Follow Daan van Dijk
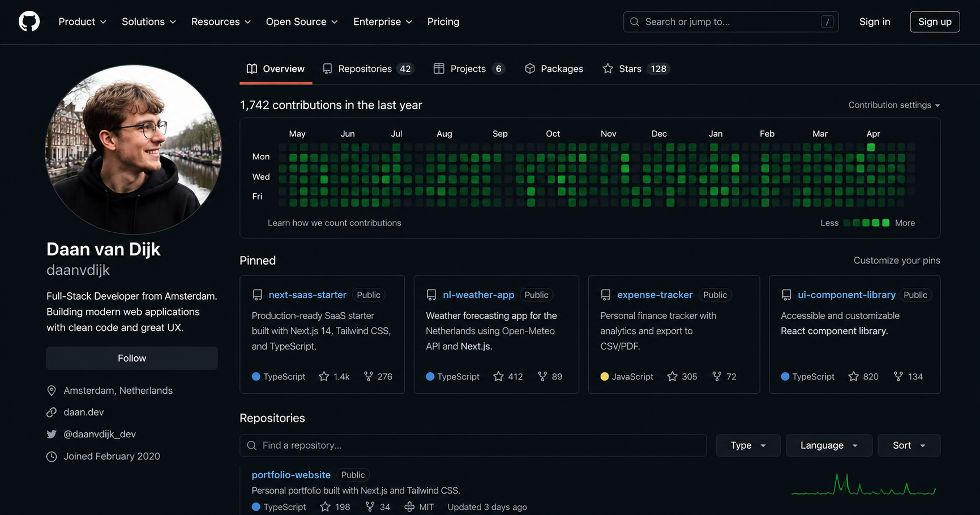The width and height of the screenshot is (980, 515). point(132,358)
